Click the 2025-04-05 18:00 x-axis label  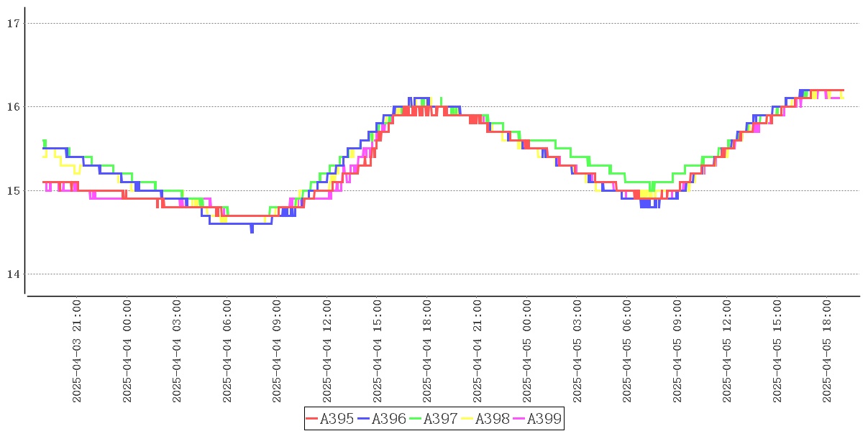(x=827, y=351)
